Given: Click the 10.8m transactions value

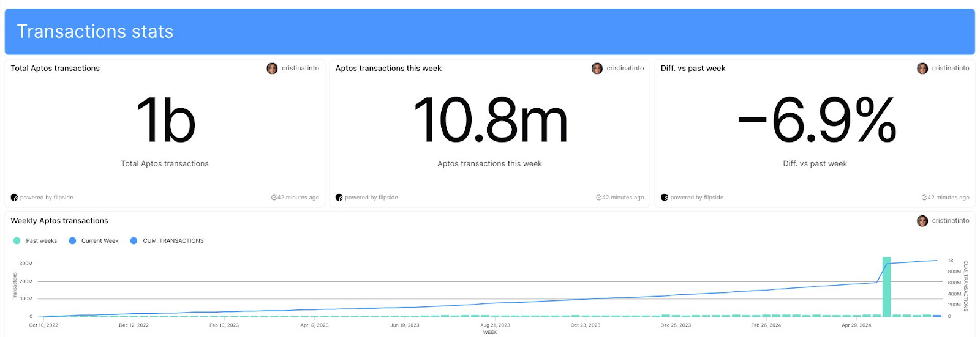Looking at the screenshot, I should pos(490,120).
